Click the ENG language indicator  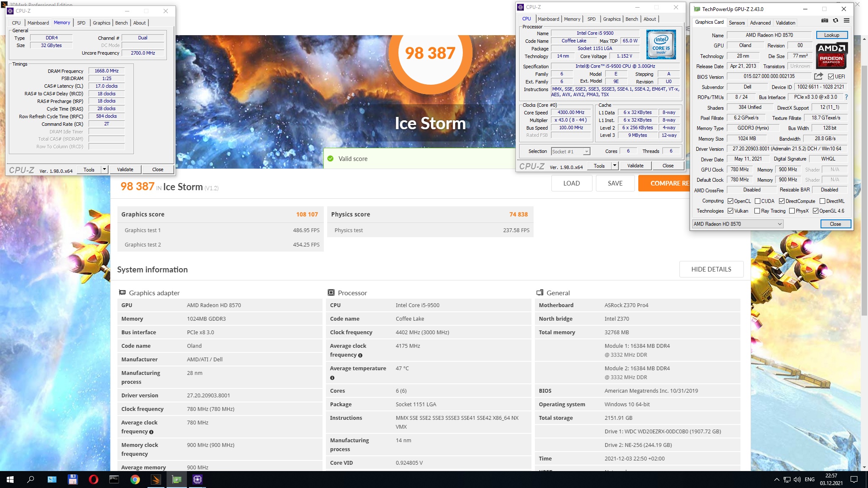pyautogui.click(x=810, y=480)
